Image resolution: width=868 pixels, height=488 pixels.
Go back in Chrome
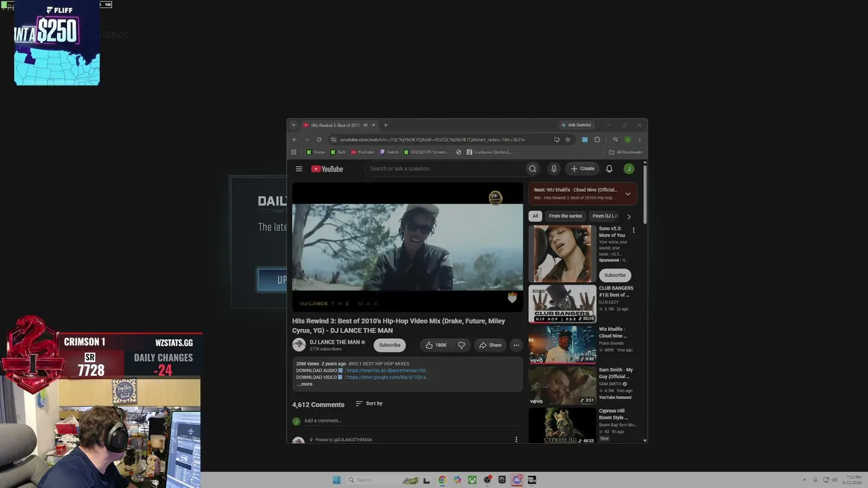click(294, 140)
